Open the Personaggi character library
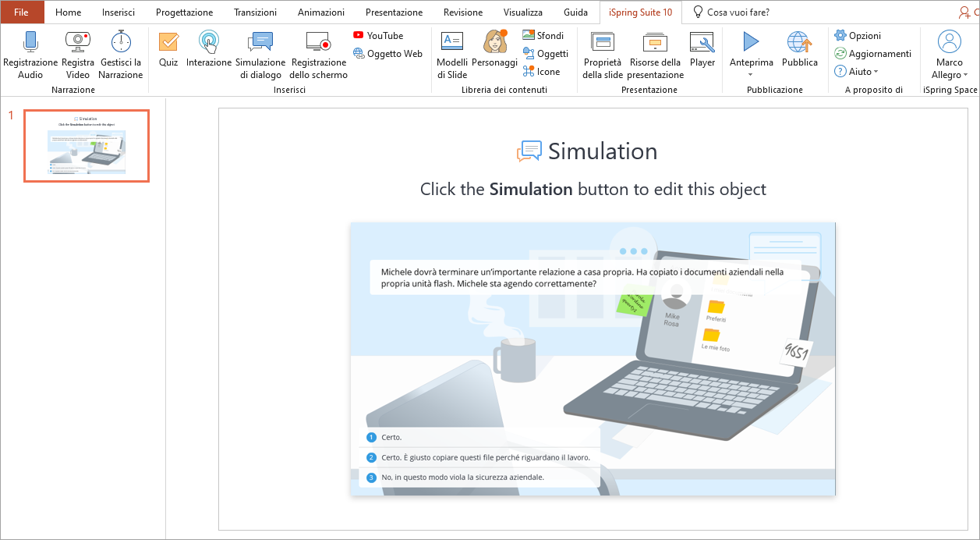 (x=494, y=43)
